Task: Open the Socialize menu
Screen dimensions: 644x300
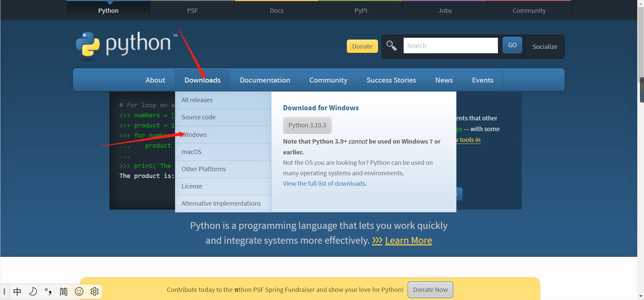Action: [545, 47]
